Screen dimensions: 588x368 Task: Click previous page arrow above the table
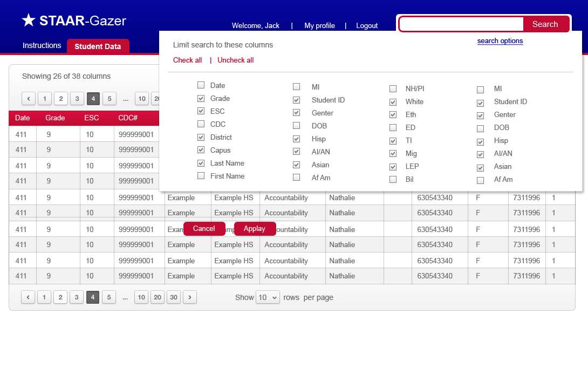pyautogui.click(x=29, y=99)
